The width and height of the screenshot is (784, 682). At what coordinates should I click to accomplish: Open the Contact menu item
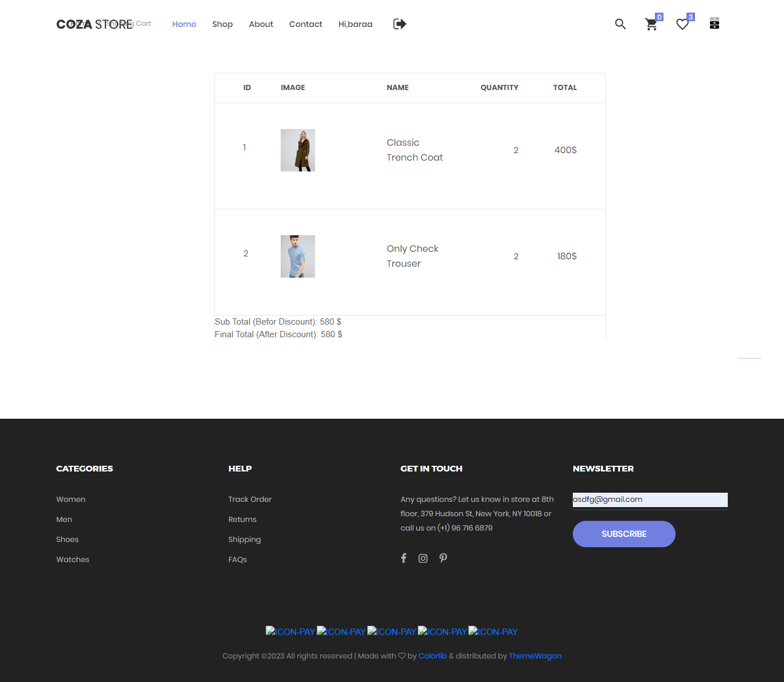[x=306, y=24]
